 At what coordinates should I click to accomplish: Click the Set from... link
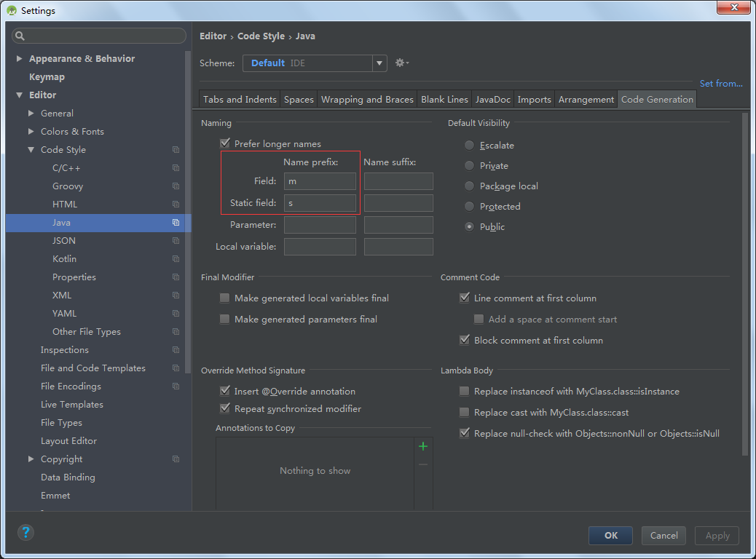point(721,84)
